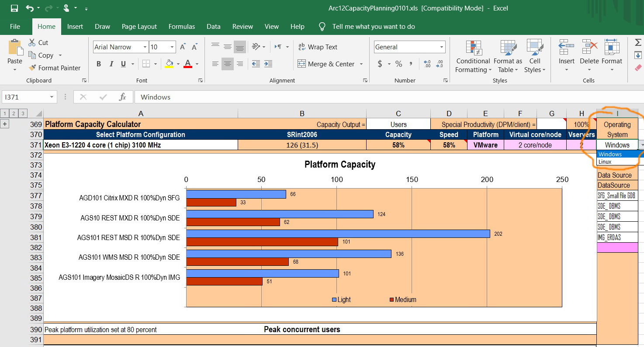Screen dimensions: 644x347
Task: Click the Save icon in title bar
Action: (x=14, y=8)
